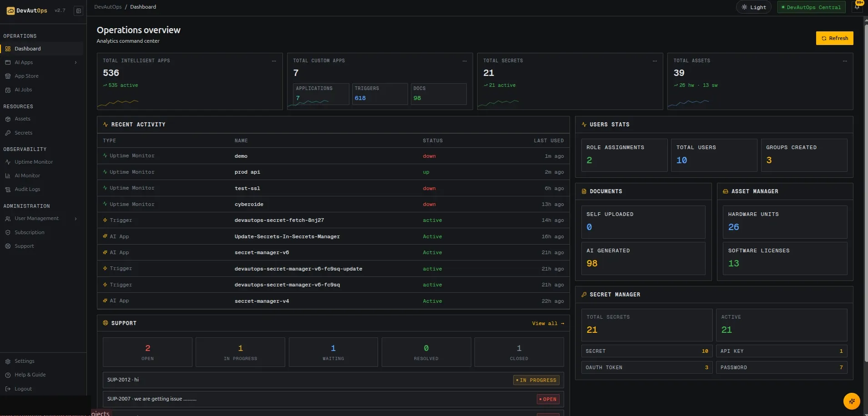Click the 'prod api' activity row
Screen dimensions: 868x416
coord(333,172)
